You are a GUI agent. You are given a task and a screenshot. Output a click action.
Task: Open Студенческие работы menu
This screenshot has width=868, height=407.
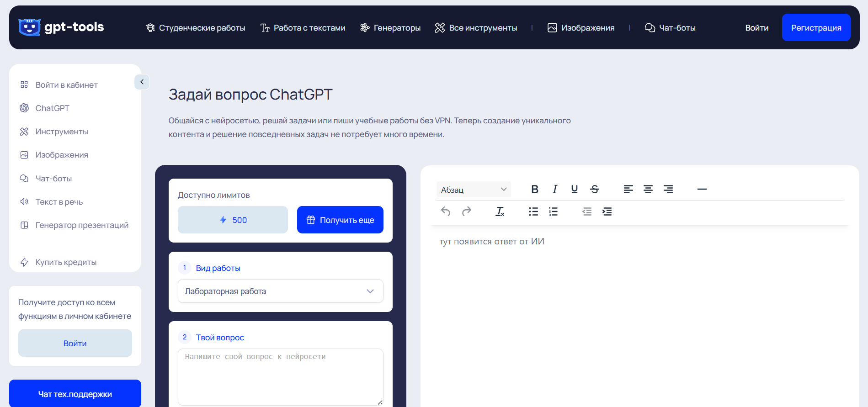(x=196, y=28)
